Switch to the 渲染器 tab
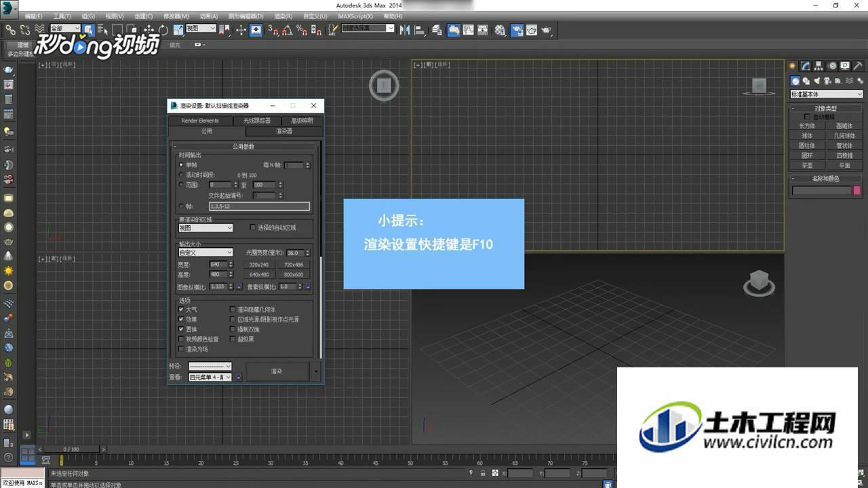868x488 pixels. point(284,131)
